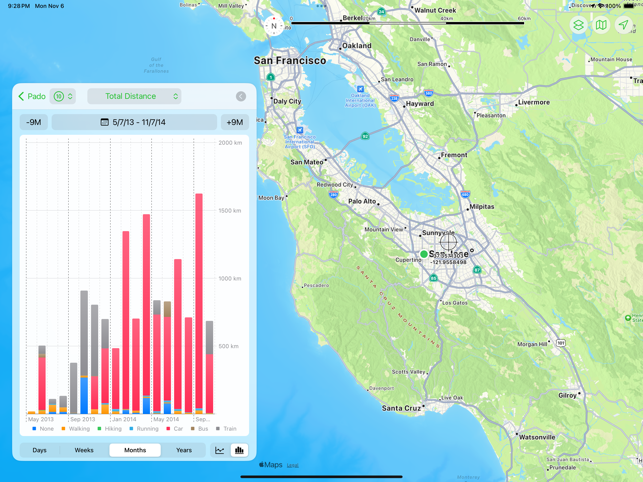Screen dimensions: 643x482
Task: Click the Los Gatos label
Action: coord(455,303)
